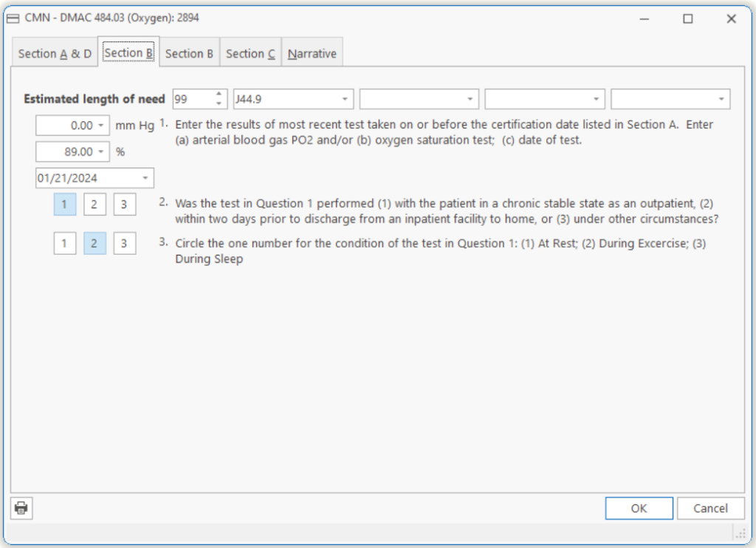
Task: Click the print icon at bottom left
Action: [x=21, y=508]
